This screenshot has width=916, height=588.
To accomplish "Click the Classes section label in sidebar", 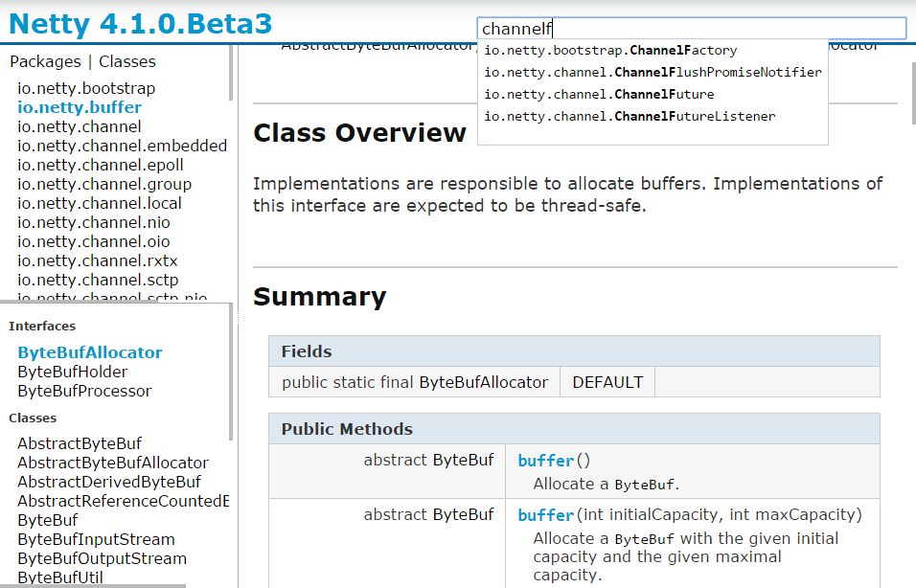I will tap(33, 418).
